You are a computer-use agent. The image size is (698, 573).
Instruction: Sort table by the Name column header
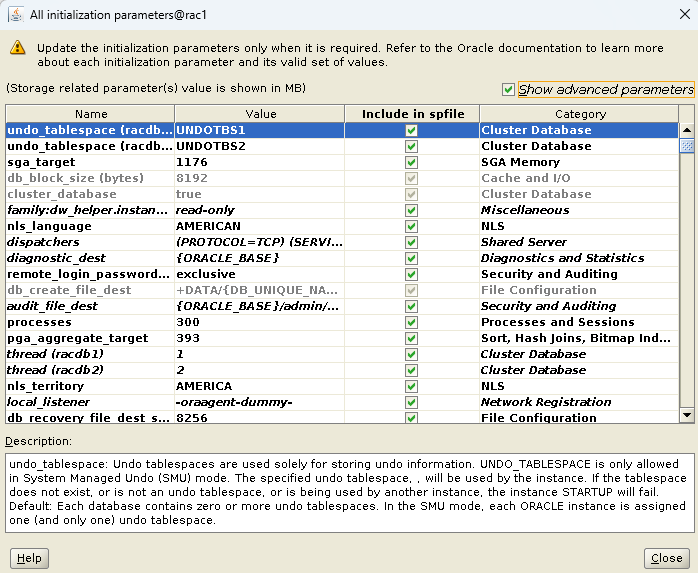pos(90,114)
